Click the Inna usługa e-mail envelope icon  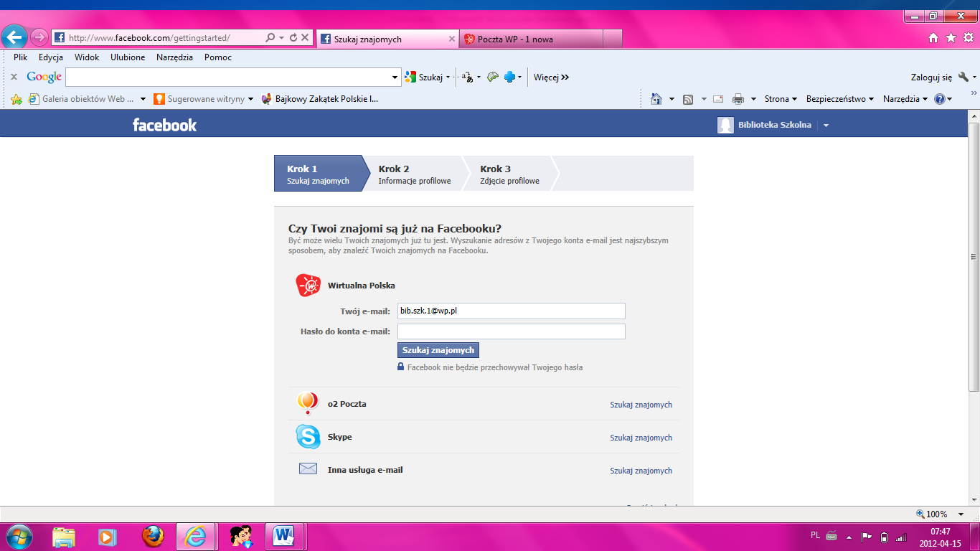click(308, 468)
